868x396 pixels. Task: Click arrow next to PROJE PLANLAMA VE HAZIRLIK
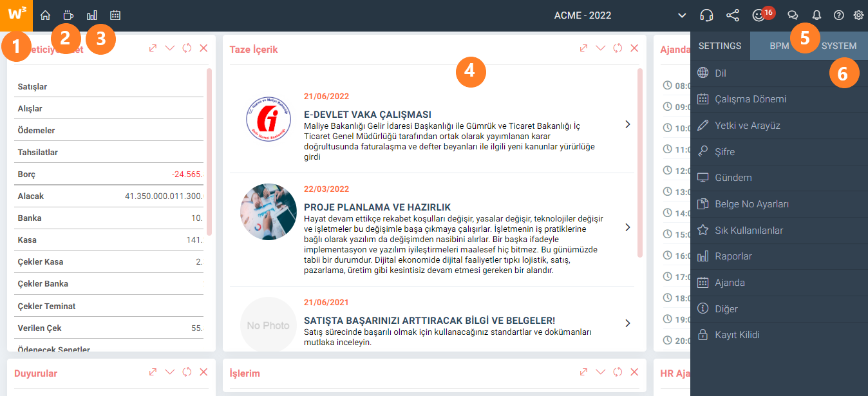coord(628,227)
